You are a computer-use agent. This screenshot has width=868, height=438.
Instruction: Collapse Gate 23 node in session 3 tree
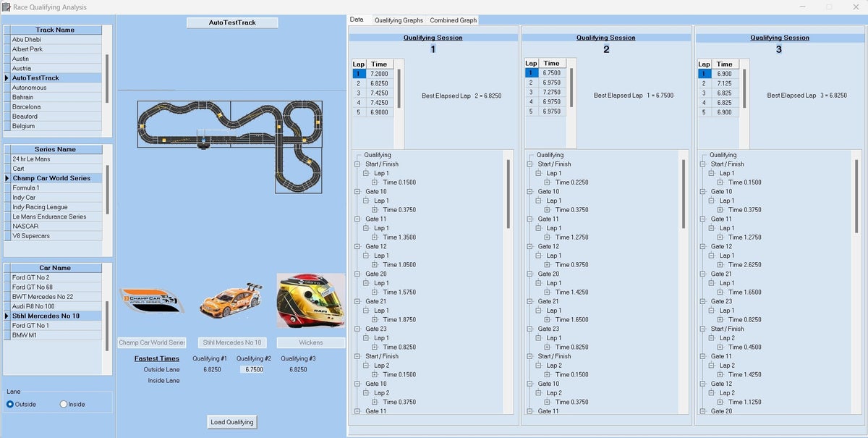[702, 302]
